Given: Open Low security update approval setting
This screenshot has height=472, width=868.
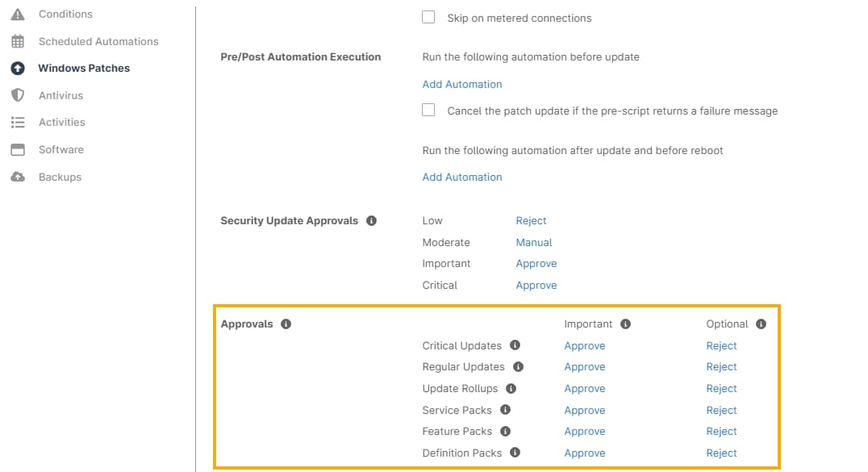Looking at the screenshot, I should coord(531,220).
